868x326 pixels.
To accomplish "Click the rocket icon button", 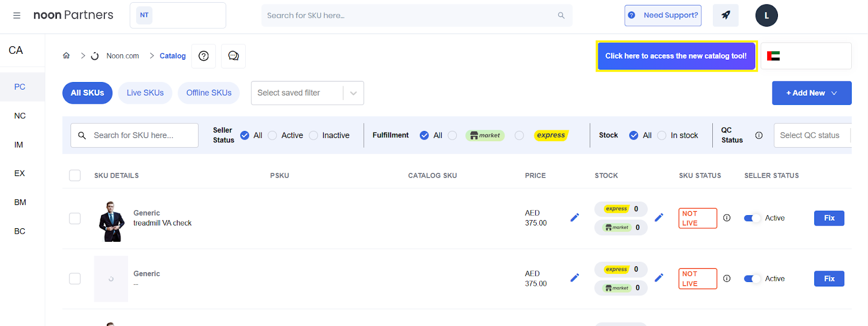I will [725, 15].
